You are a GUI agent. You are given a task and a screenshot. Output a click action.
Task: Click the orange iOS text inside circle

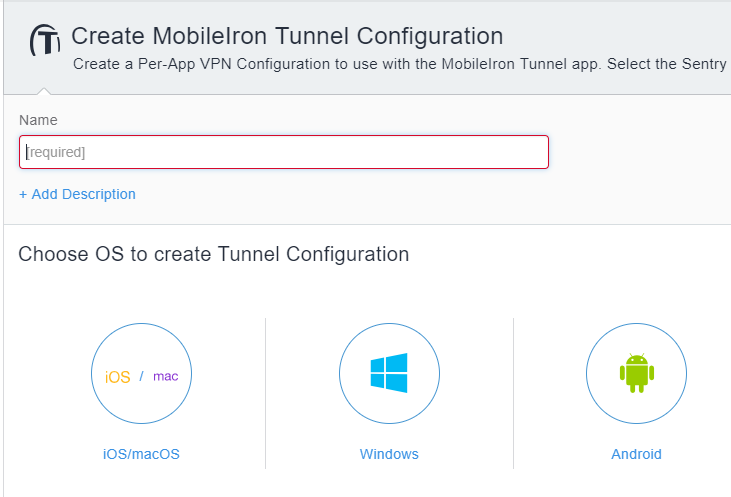pyautogui.click(x=117, y=377)
